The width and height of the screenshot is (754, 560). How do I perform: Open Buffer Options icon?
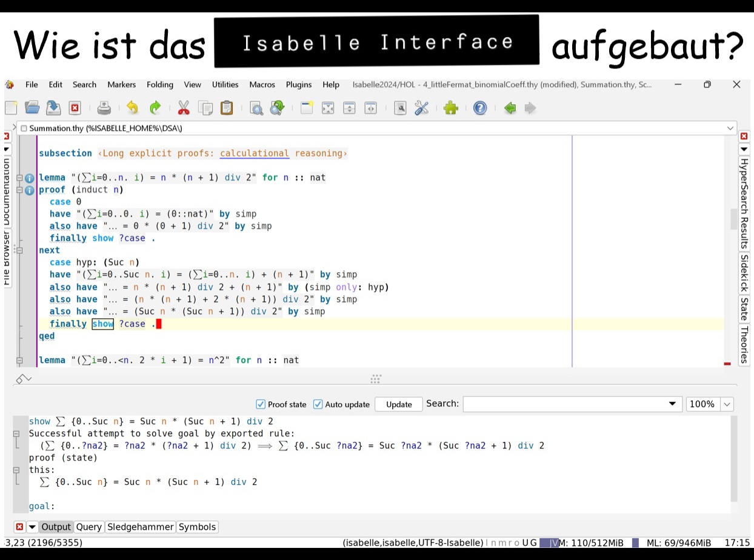pos(400,108)
